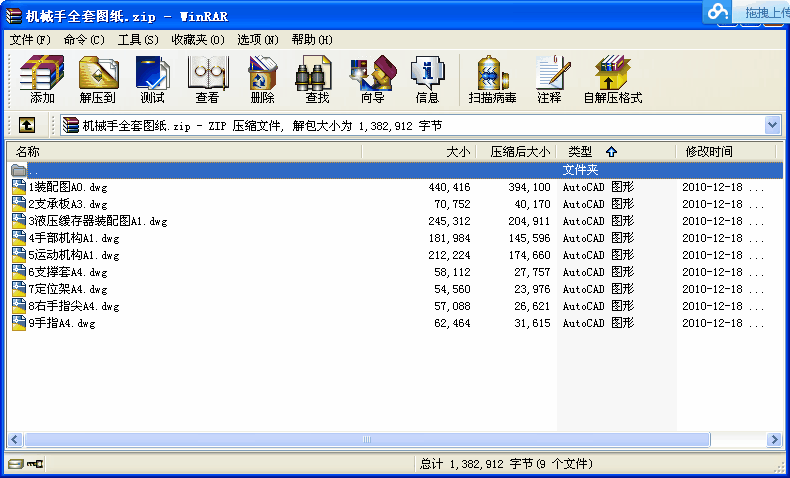Click the Virus Scan (扫描病毒) icon
Viewport: 790px width, 478px height.
[490, 80]
